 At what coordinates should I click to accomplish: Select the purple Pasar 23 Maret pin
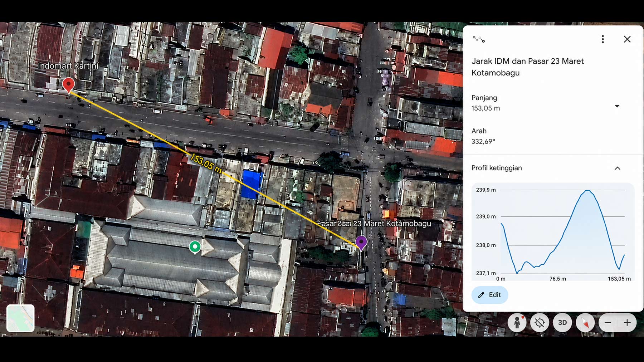(x=361, y=243)
